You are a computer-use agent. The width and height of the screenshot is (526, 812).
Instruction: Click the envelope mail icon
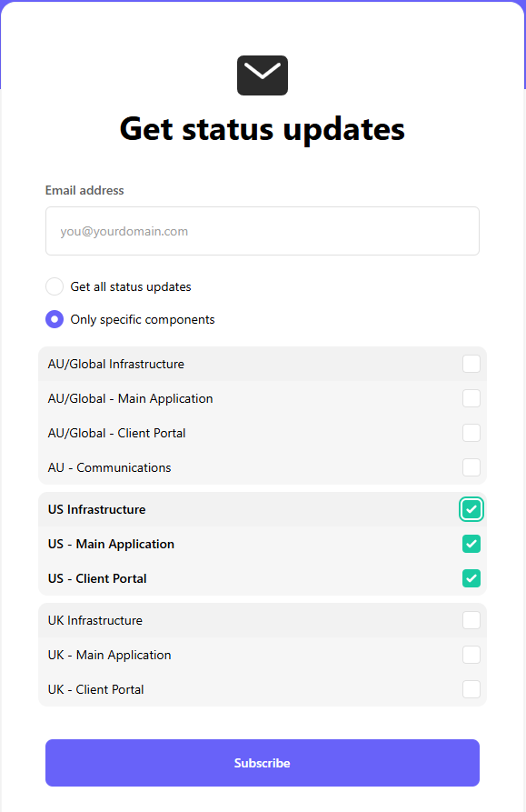click(x=263, y=75)
